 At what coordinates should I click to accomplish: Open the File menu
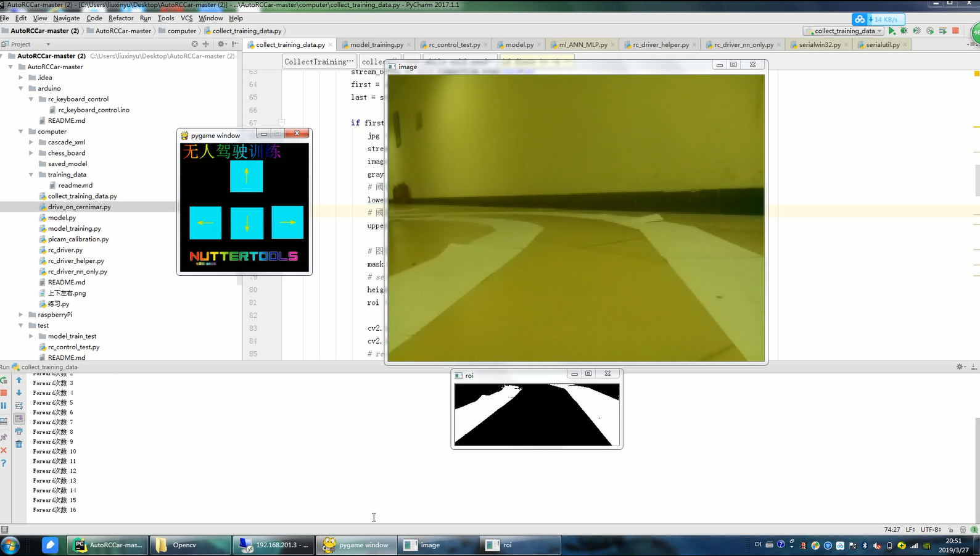[x=4, y=18]
